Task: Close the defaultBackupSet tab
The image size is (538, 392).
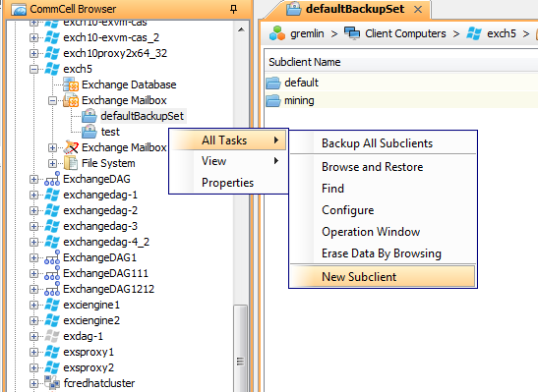Action: click(418, 9)
